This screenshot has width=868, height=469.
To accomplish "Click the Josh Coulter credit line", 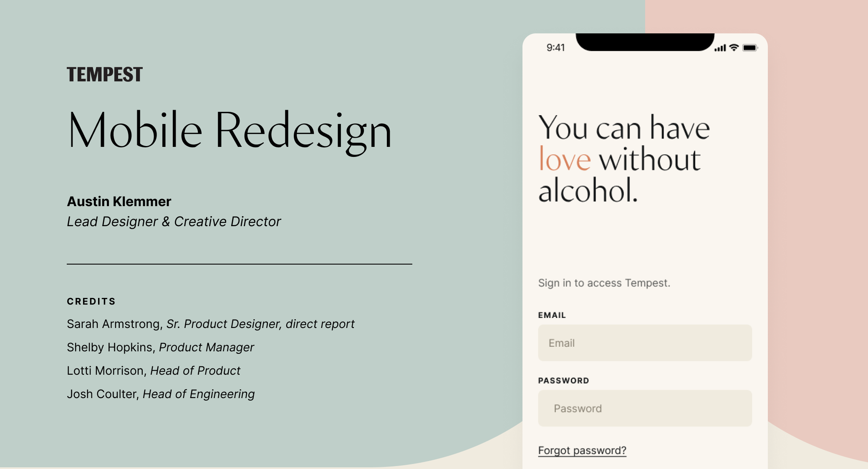I will point(161,394).
